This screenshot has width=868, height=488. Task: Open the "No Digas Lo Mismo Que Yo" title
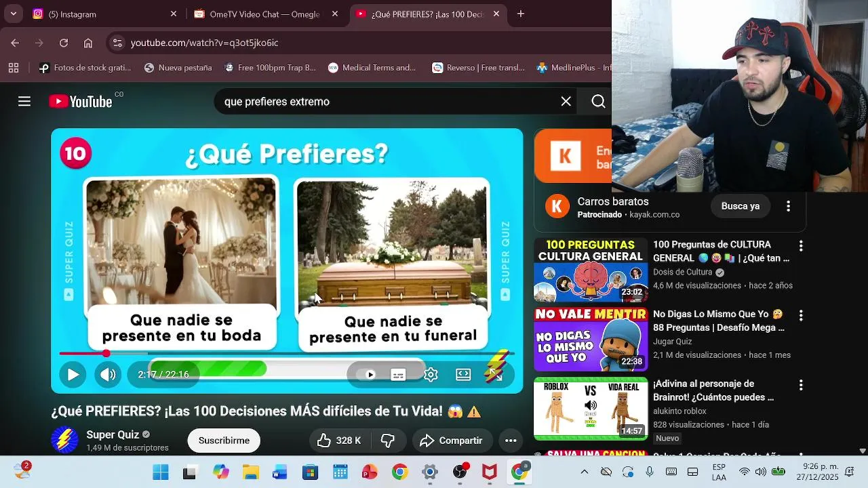coord(719,321)
